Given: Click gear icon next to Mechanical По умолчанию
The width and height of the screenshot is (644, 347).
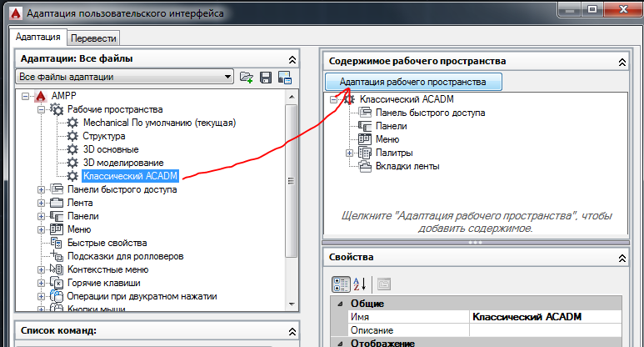Looking at the screenshot, I should pyautogui.click(x=72, y=123).
